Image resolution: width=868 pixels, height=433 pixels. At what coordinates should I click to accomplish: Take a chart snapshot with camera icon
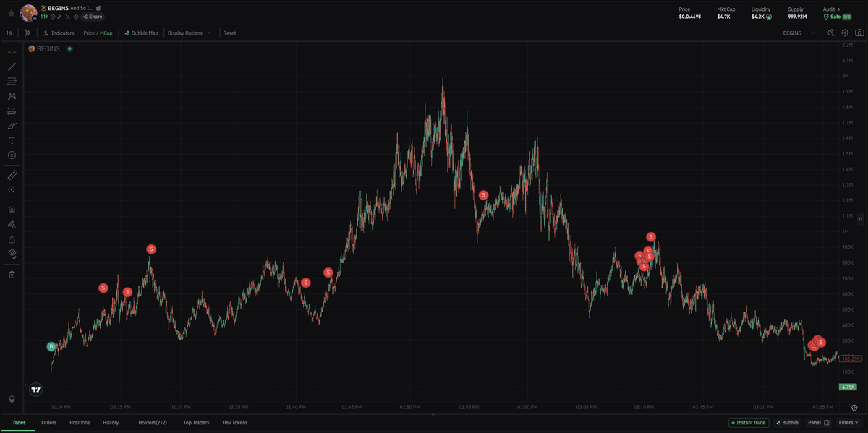(859, 33)
